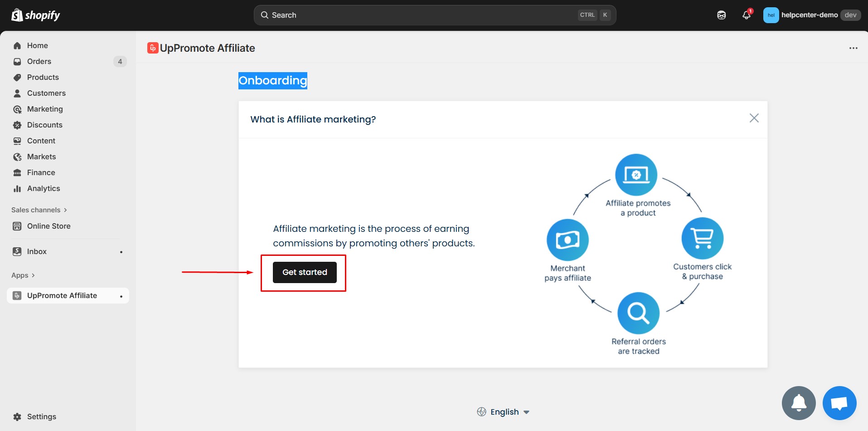The image size is (868, 431).
Task: Click the UpPromote Affiliate app icon in header
Action: tap(152, 48)
